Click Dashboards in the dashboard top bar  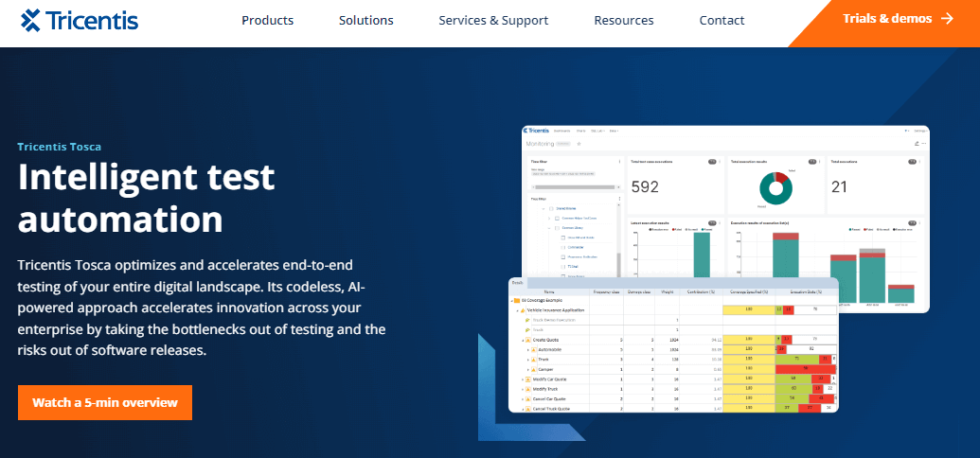pos(561,131)
